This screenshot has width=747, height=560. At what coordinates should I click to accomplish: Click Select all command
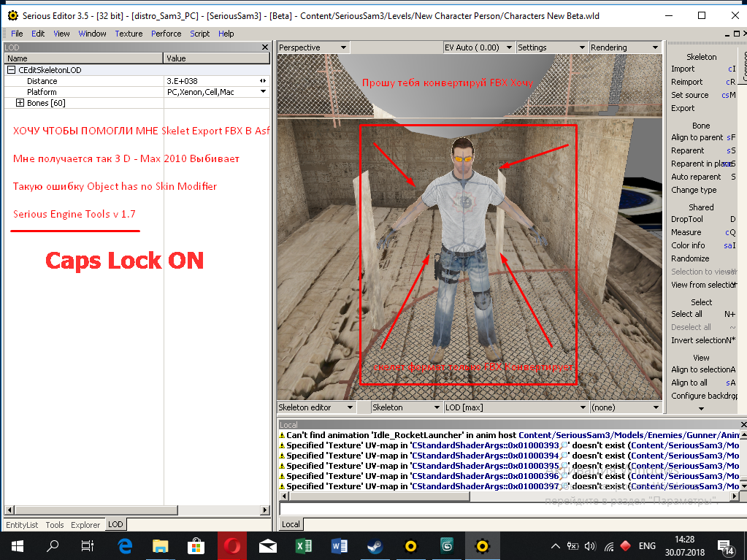coord(686,314)
